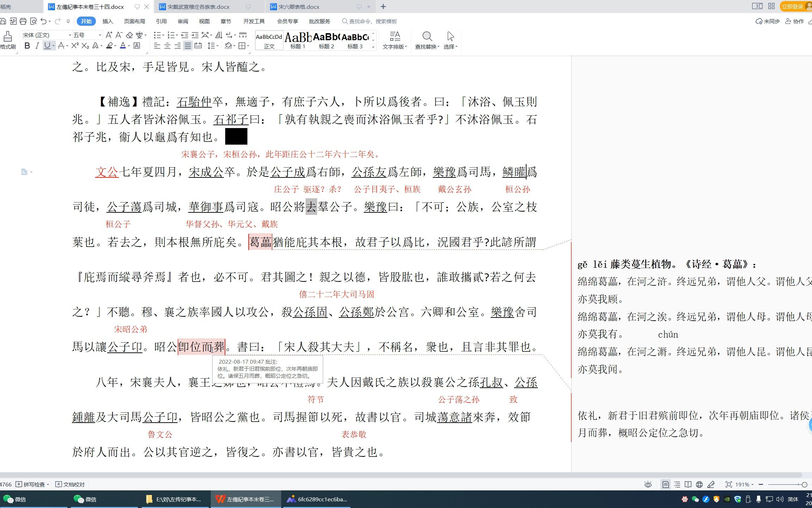
Task: Click the pen writing mode icon in status bar
Action: tap(711, 485)
